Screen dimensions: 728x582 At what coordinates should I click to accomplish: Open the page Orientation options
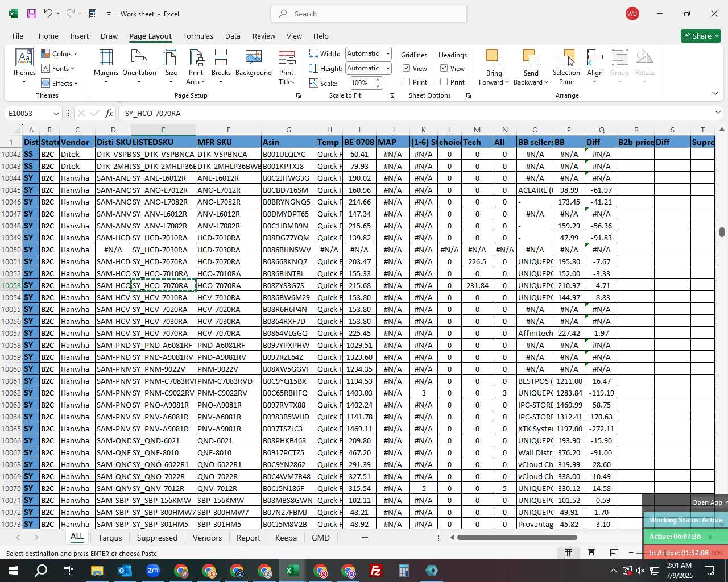coord(139,66)
